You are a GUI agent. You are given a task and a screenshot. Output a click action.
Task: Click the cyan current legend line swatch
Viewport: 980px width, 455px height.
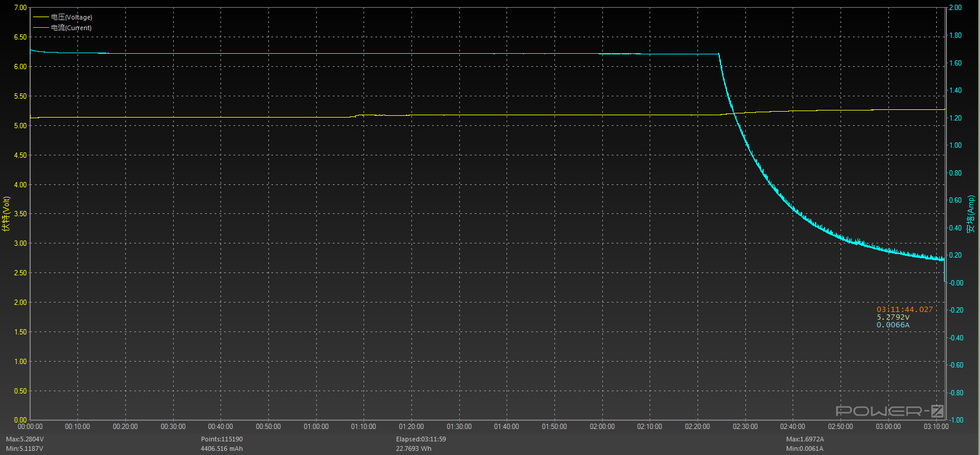40,28
